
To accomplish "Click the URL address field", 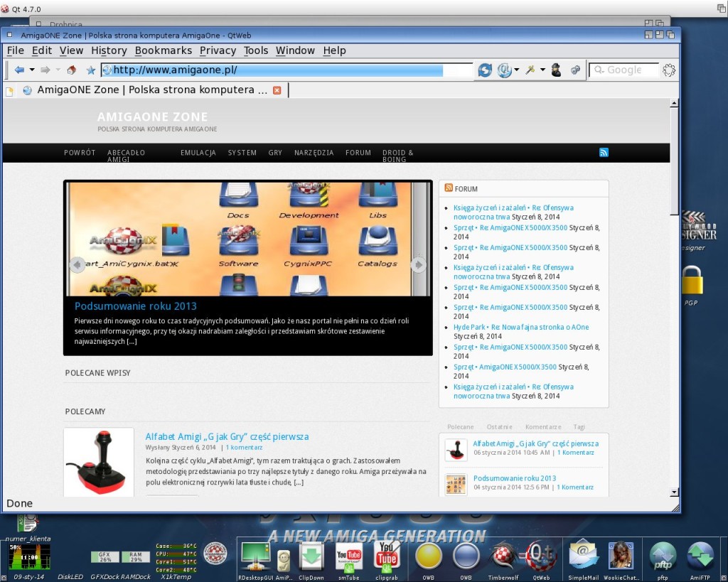I will point(287,70).
